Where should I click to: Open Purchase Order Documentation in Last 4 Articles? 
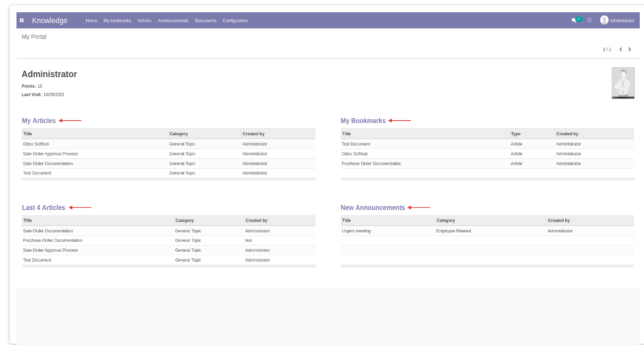[169, 240]
